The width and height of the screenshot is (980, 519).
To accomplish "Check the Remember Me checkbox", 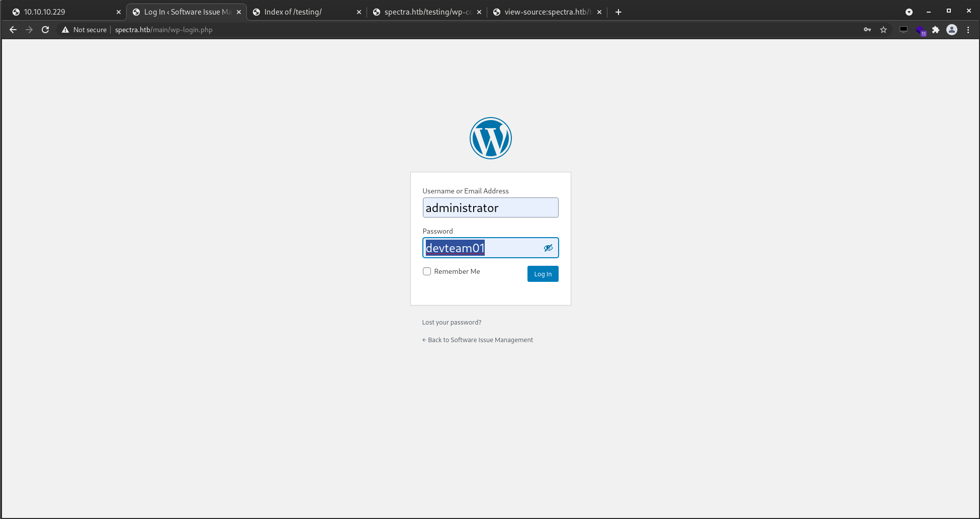I will pos(427,271).
